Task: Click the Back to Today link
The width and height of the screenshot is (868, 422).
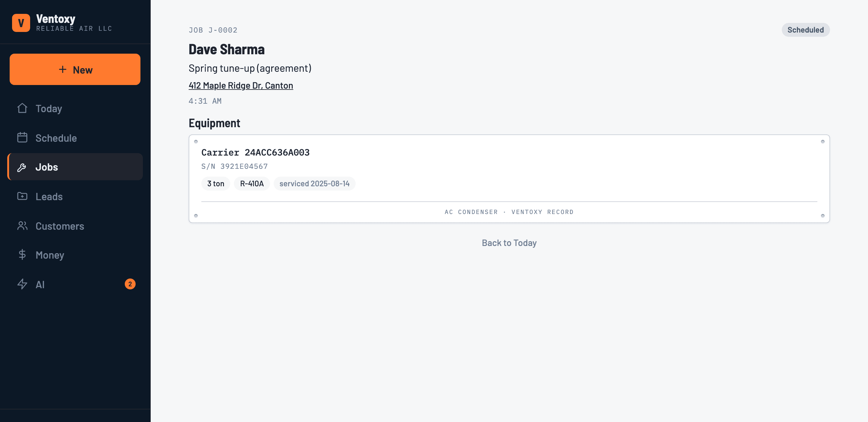Action: [x=509, y=243]
